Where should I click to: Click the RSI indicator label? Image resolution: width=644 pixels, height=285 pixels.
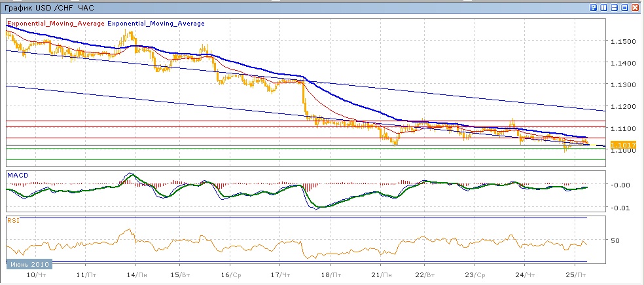[12, 221]
